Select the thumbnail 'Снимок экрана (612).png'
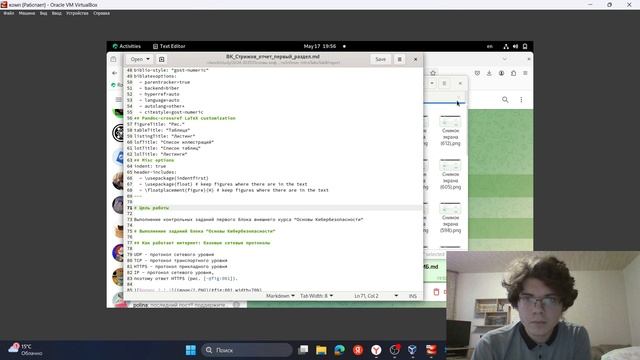Viewport: 640px width, 360px height. (450, 131)
